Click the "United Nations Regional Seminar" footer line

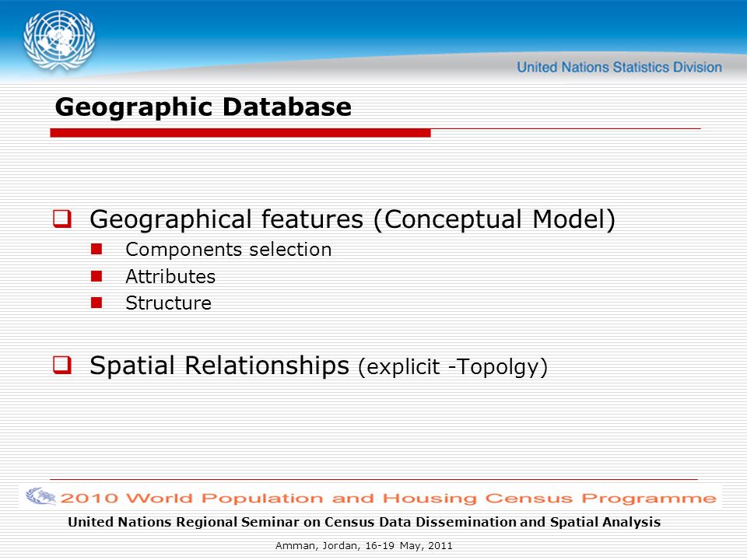[x=364, y=522]
